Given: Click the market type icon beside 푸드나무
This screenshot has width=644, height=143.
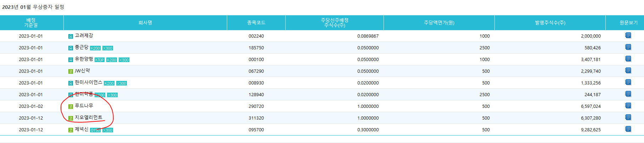Looking at the screenshot, I should [x=71, y=106].
